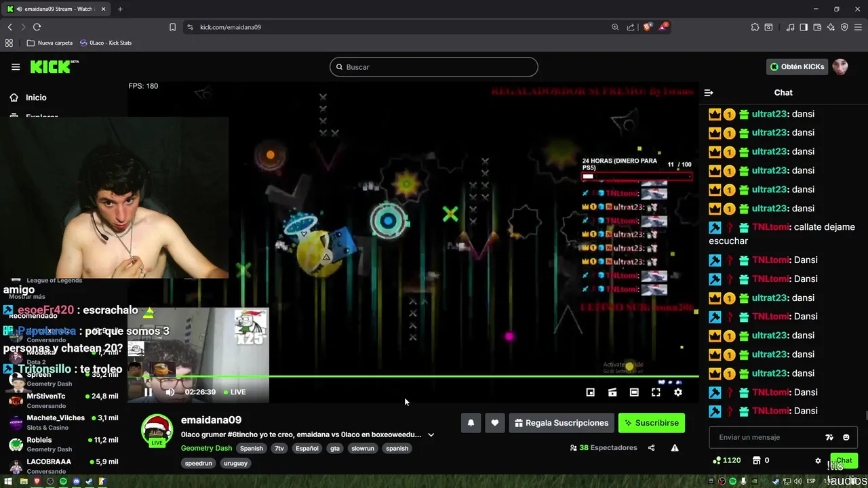
Task: Open the Brave VPN shield icon
Action: point(844,27)
